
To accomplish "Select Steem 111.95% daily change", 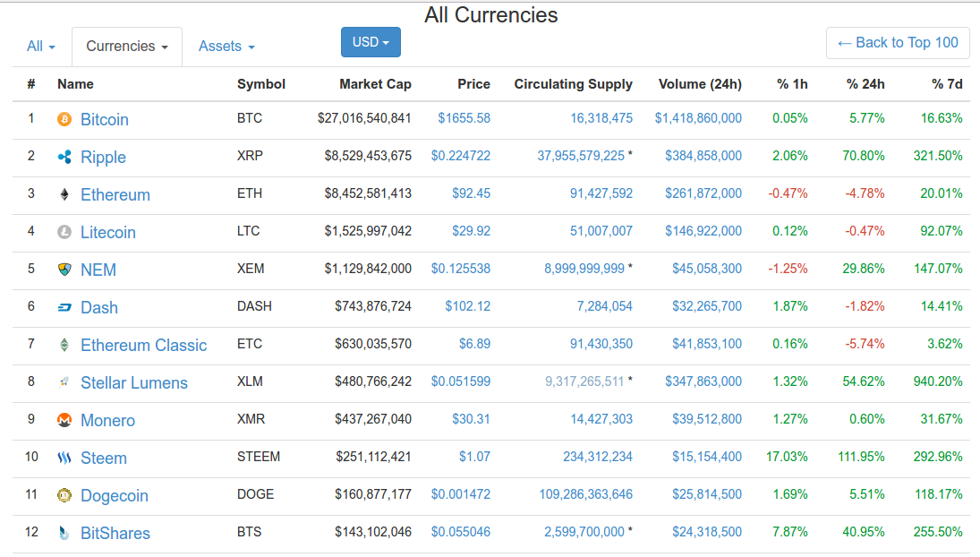I will pyautogui.click(x=861, y=457).
